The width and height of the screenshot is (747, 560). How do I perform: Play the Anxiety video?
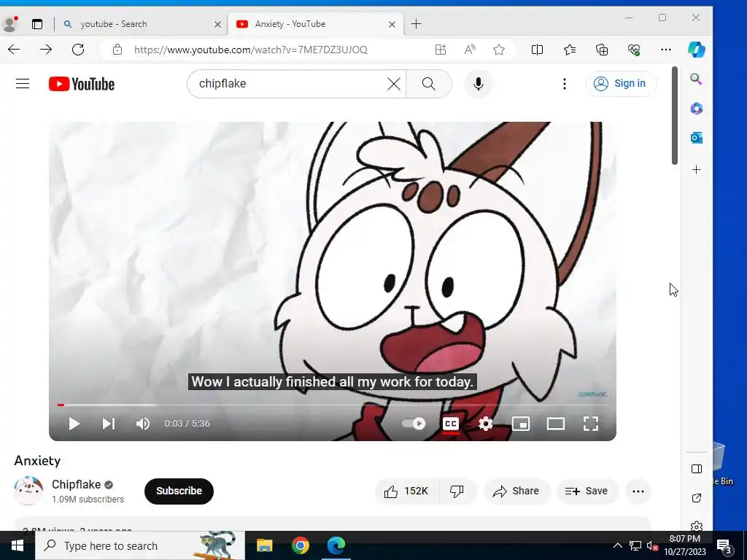pos(74,424)
